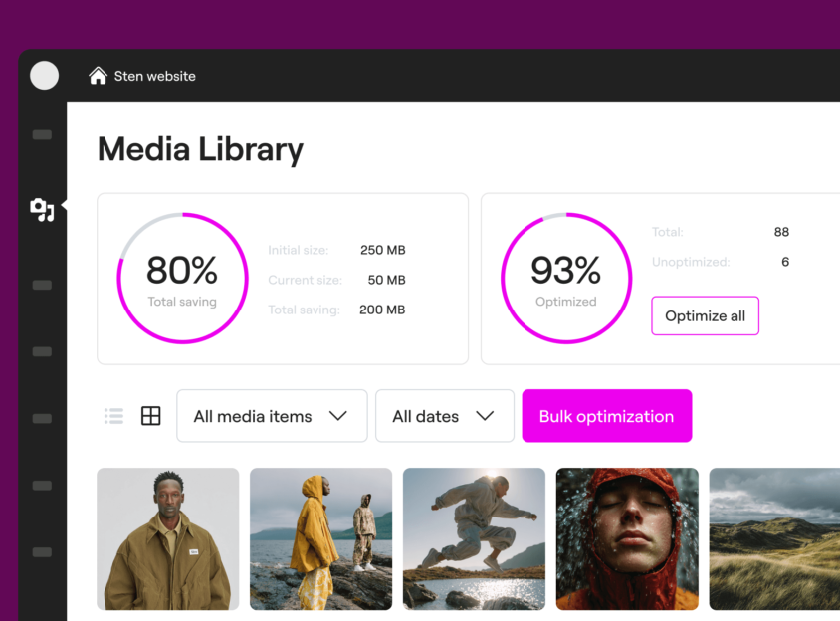Click the home icon beside Sten website

coord(98,76)
